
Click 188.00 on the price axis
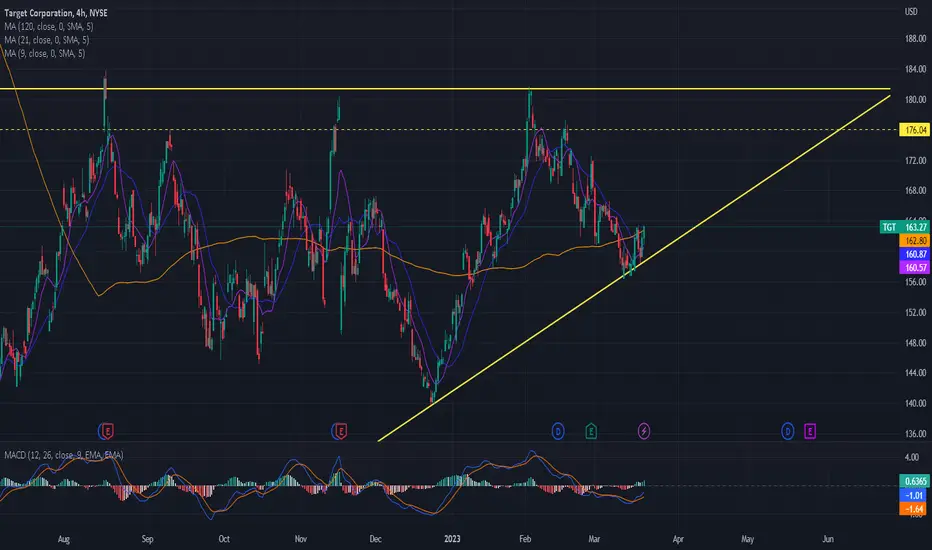(915, 39)
